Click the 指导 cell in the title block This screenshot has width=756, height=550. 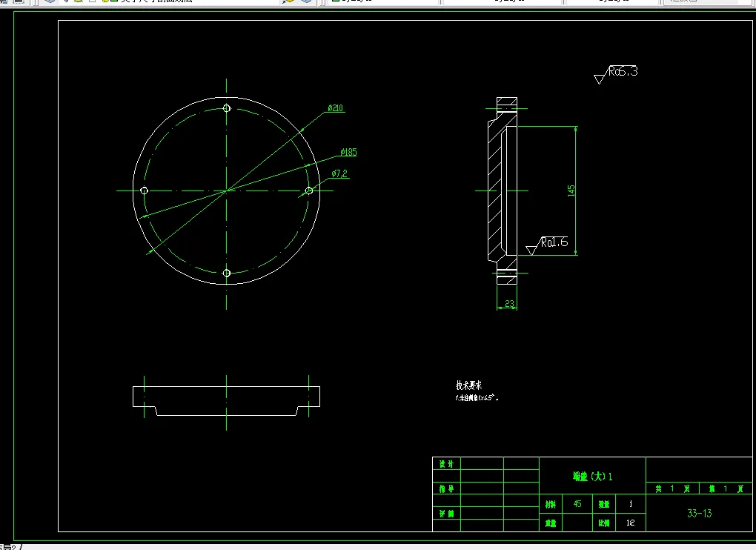446,488
